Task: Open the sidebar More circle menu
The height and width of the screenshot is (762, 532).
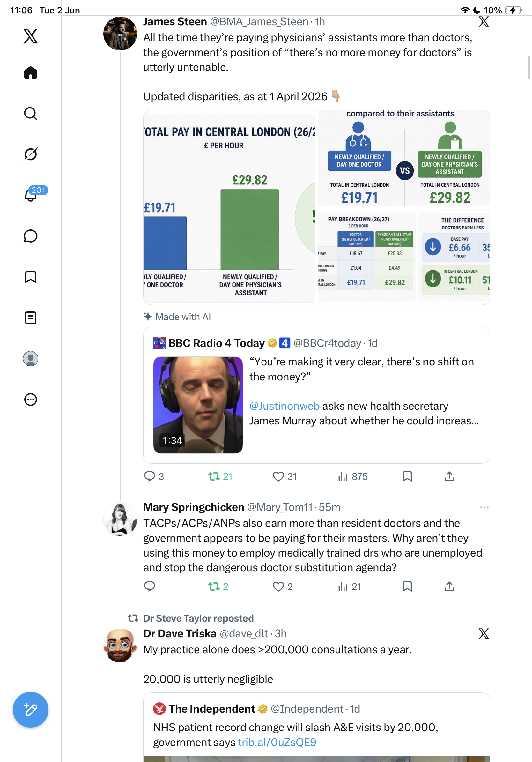Action: point(31,400)
